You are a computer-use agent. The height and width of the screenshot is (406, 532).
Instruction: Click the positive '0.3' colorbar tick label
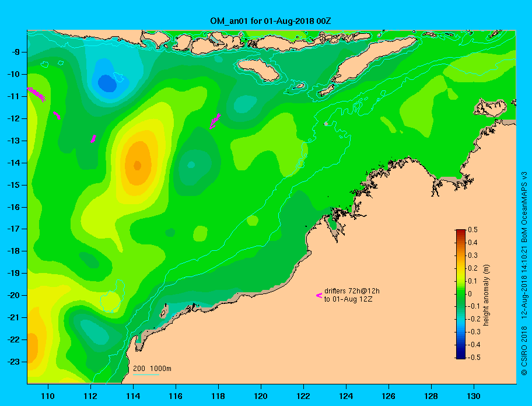click(x=473, y=256)
